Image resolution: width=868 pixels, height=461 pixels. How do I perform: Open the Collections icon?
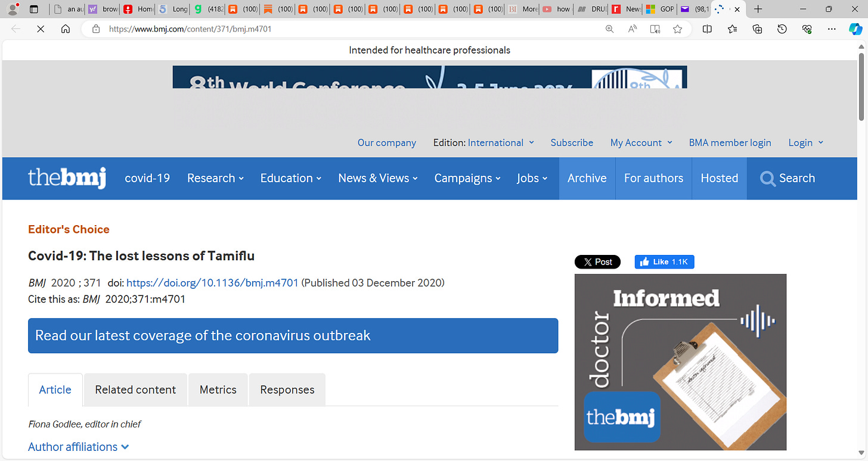[x=757, y=29]
